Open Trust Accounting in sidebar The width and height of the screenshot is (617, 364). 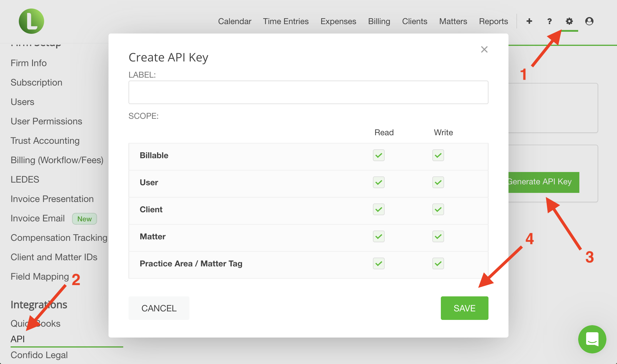click(x=45, y=141)
